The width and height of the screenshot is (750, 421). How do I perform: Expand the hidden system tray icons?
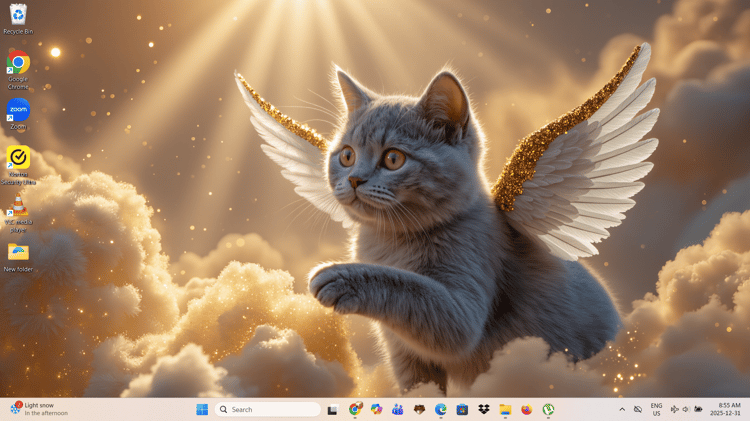622,410
